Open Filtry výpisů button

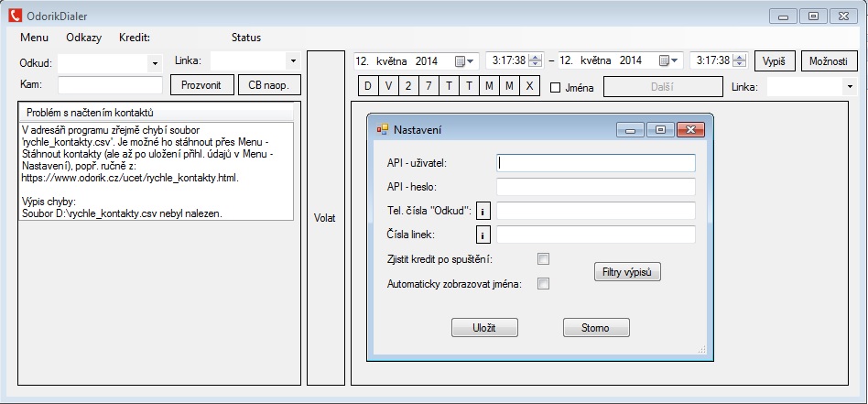(627, 272)
